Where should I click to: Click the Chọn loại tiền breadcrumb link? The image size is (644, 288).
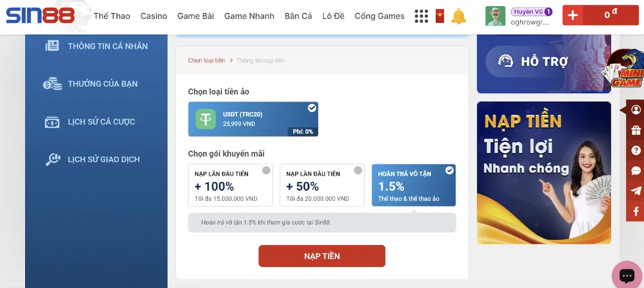click(206, 60)
